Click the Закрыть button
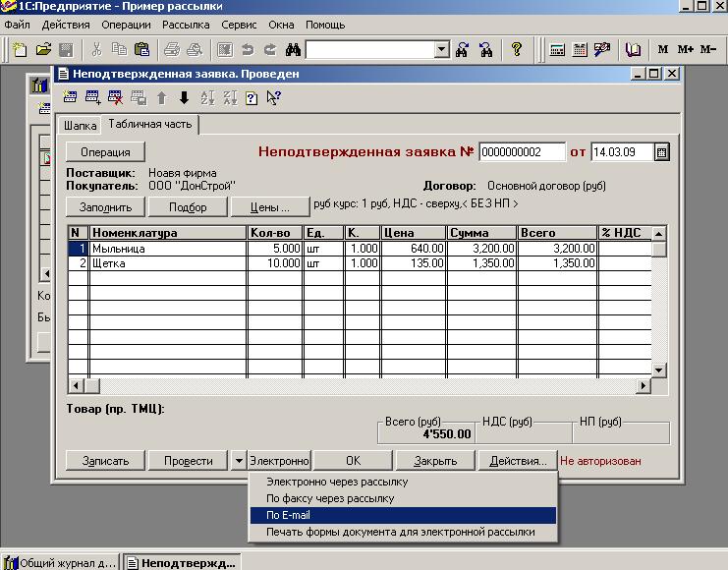Viewport: 728px width, 570px height. point(435,460)
